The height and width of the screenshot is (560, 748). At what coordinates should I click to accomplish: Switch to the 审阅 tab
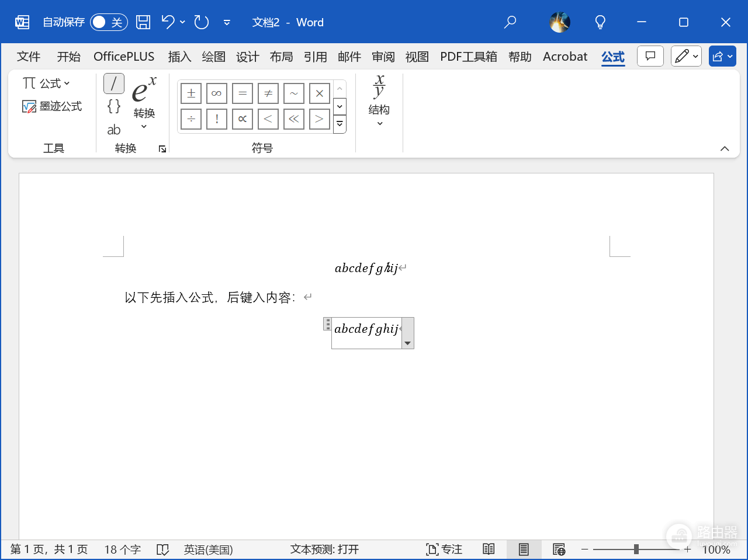click(383, 57)
